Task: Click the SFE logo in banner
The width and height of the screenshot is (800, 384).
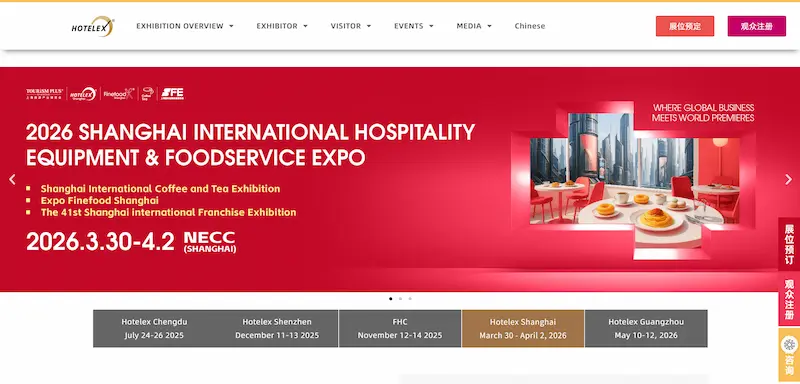Action: [172, 94]
